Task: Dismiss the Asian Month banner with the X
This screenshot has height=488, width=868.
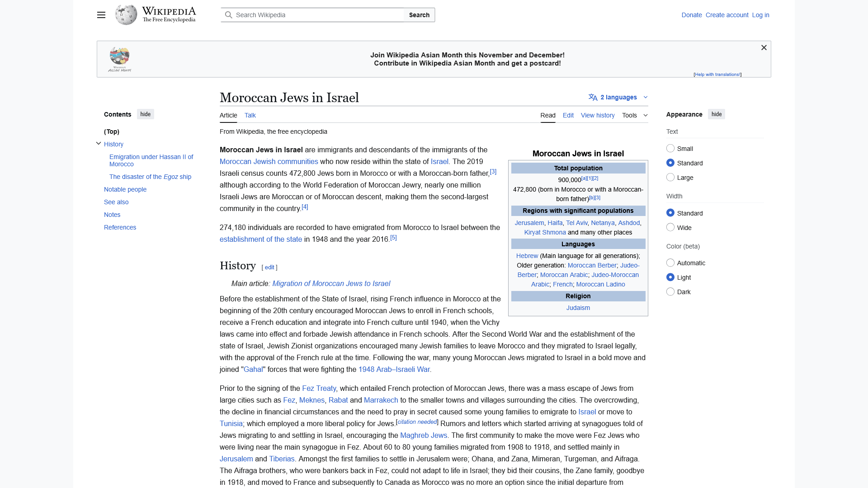Action: 764,47
